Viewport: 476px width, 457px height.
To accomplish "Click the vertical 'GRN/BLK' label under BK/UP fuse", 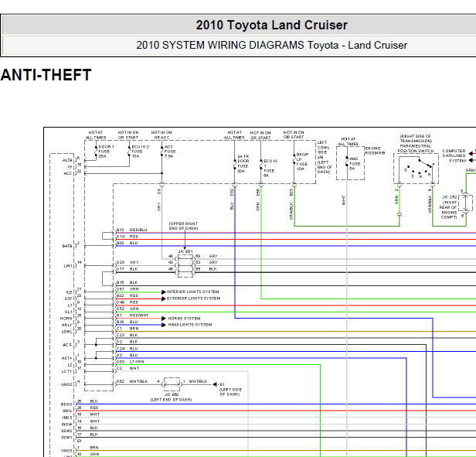I will tap(291, 211).
